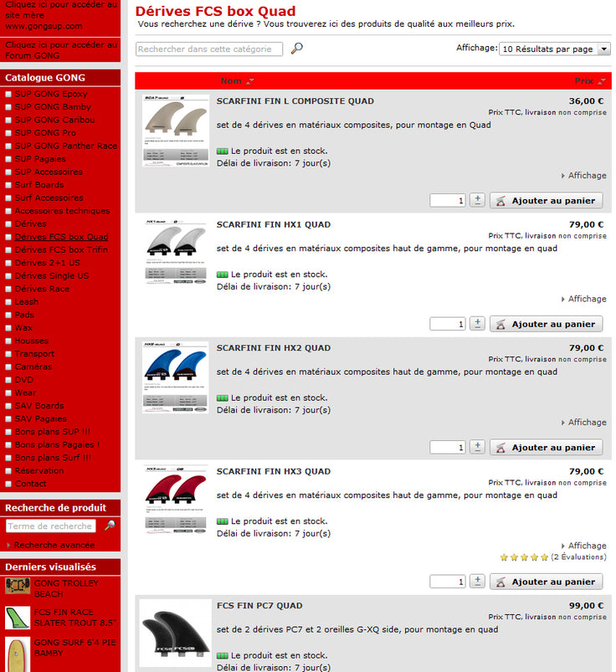616x672 pixels.
Task: Open star rating evaluations for Scarfini HX3
Action: click(553, 557)
